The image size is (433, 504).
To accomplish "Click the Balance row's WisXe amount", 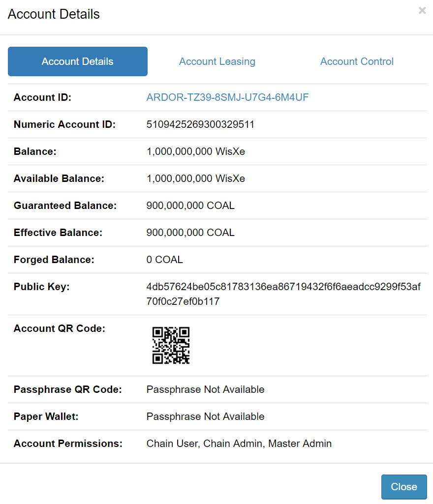I will pyautogui.click(x=195, y=151).
